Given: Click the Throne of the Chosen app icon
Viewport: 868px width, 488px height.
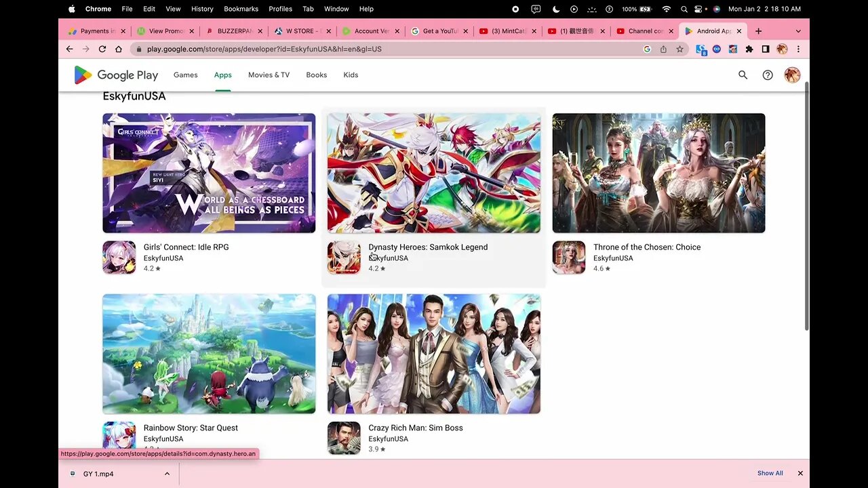Looking at the screenshot, I should (x=569, y=258).
